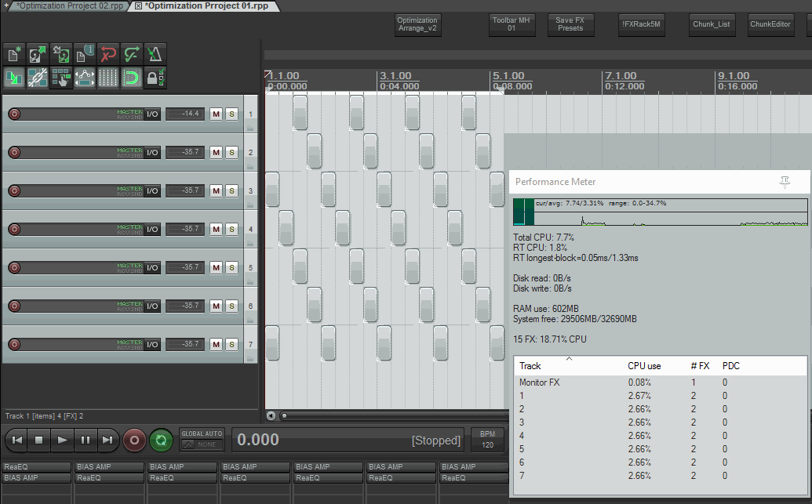The height and width of the screenshot is (504, 812).
Task: Collapse the Track column sort arrow
Action: coord(569,360)
